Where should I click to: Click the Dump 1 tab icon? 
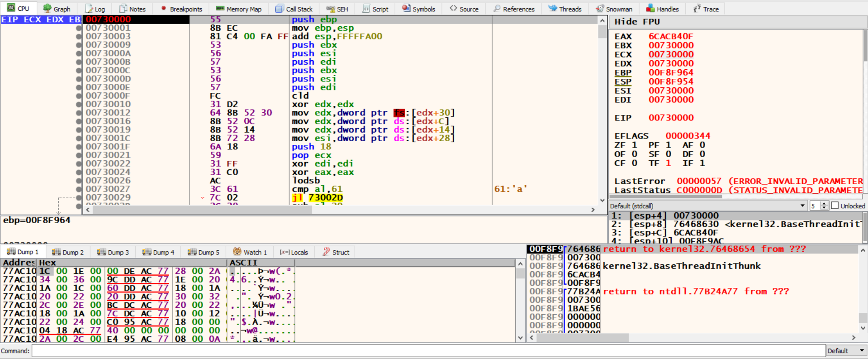pos(11,252)
